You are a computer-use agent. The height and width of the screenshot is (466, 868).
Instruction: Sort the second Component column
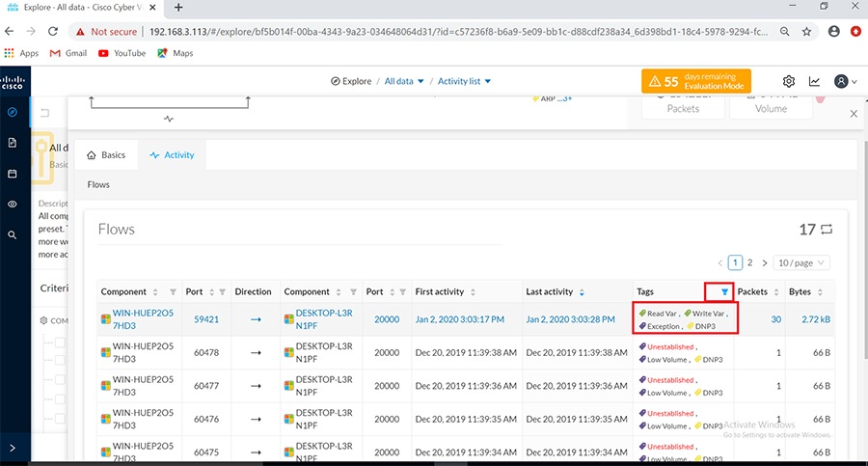point(339,292)
